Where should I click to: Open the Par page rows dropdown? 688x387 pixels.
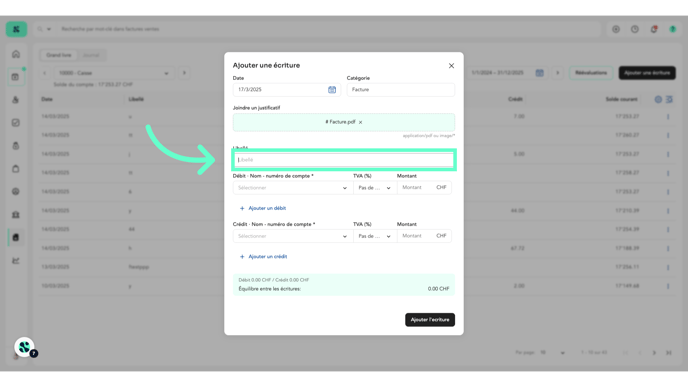(x=552, y=353)
